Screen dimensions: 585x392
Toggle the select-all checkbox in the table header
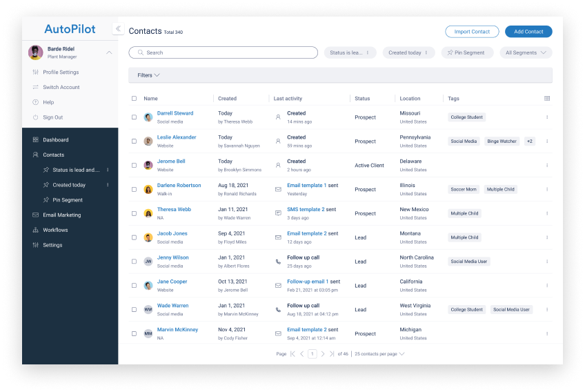(135, 99)
